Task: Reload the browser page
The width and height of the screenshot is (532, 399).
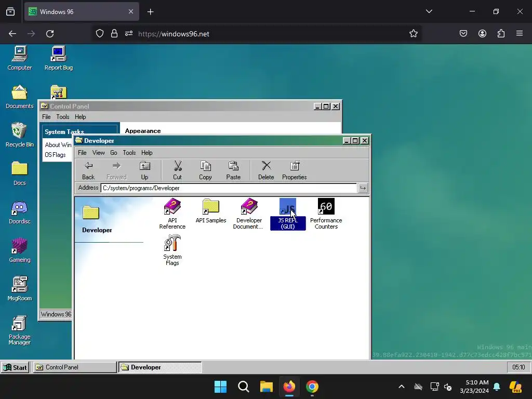Action: point(50,34)
